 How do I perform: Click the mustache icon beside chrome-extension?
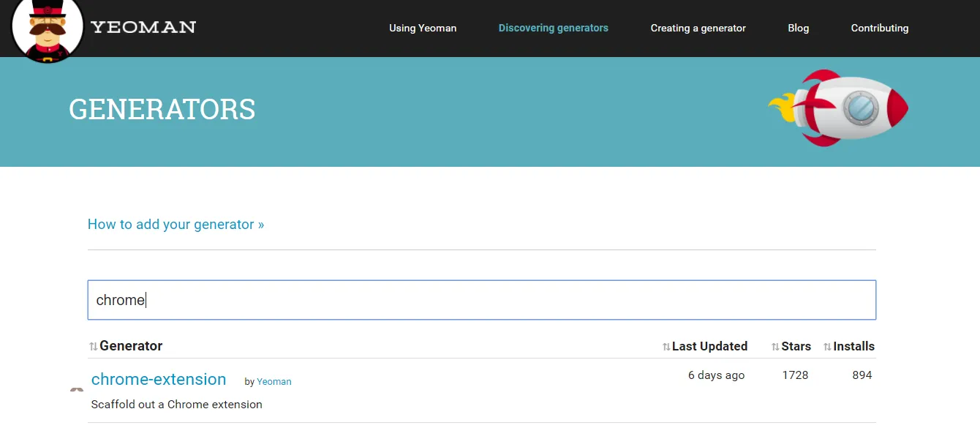[x=77, y=390]
